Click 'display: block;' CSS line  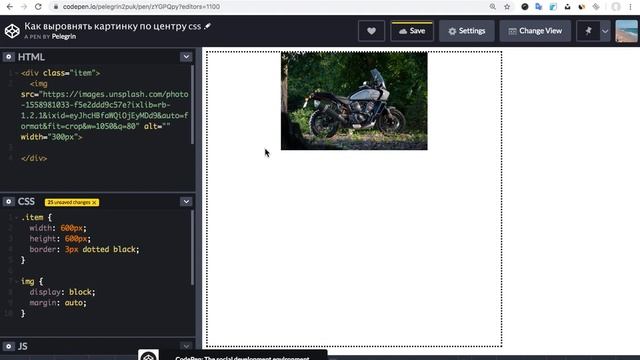(62, 292)
